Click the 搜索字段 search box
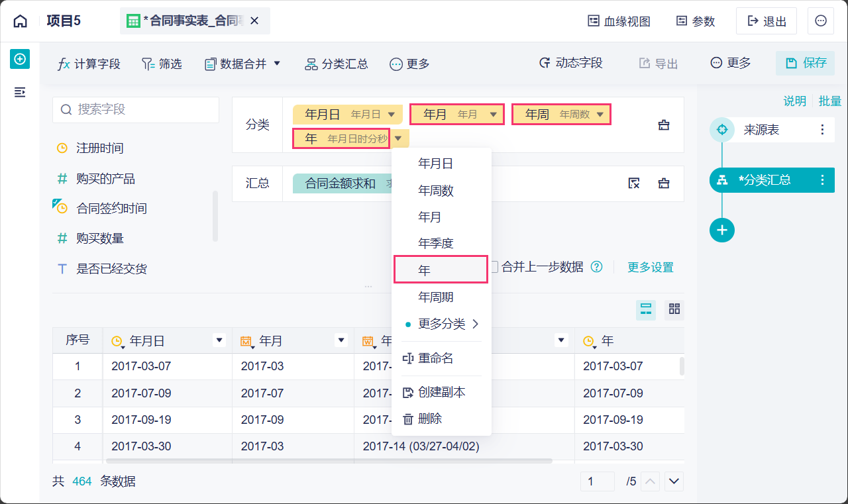The height and width of the screenshot is (504, 848). pyautogui.click(x=136, y=109)
